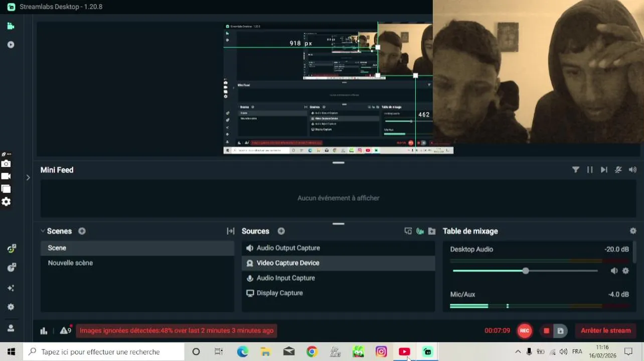The image size is (644, 361).
Task: Select Audio Input Capture source
Action: [339, 278]
